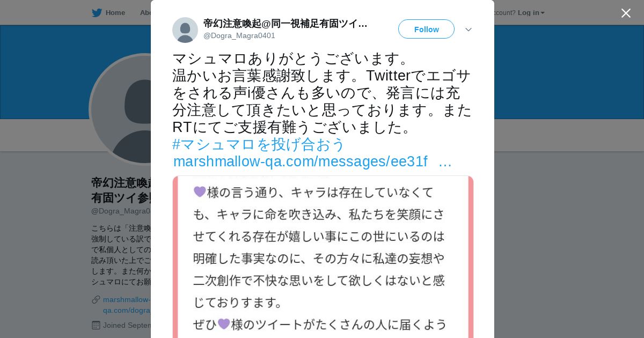
Task: Click the tweet author display name 帝幻注意喚起
Action: [286, 24]
